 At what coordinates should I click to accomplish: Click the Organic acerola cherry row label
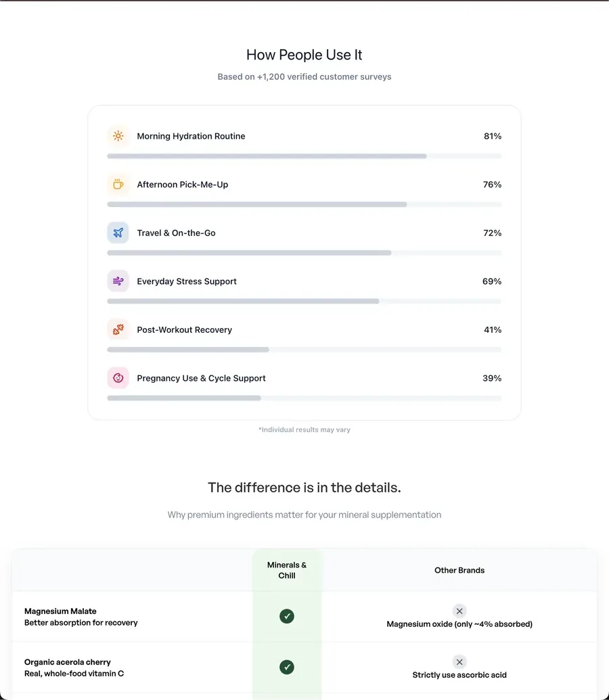(74, 668)
